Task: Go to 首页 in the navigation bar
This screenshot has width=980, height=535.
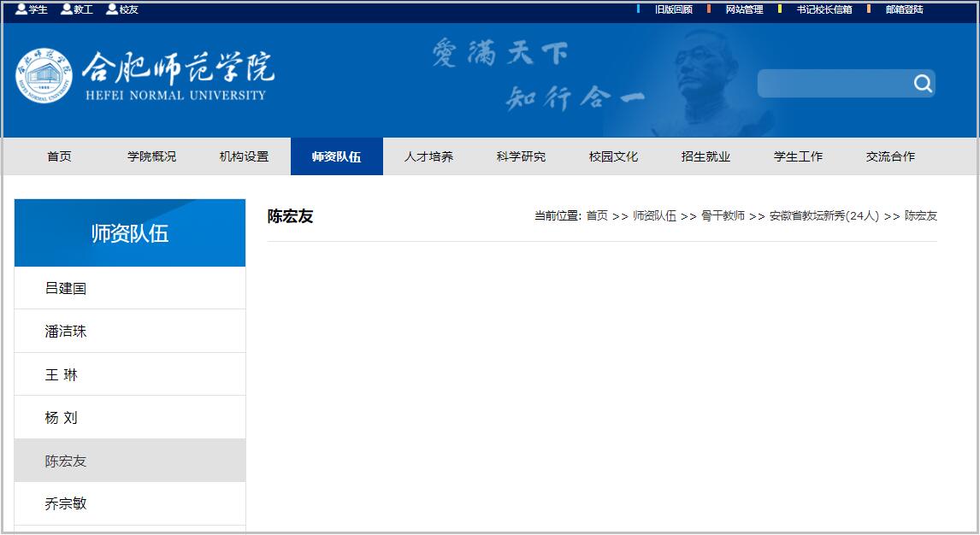Action: tap(59, 156)
